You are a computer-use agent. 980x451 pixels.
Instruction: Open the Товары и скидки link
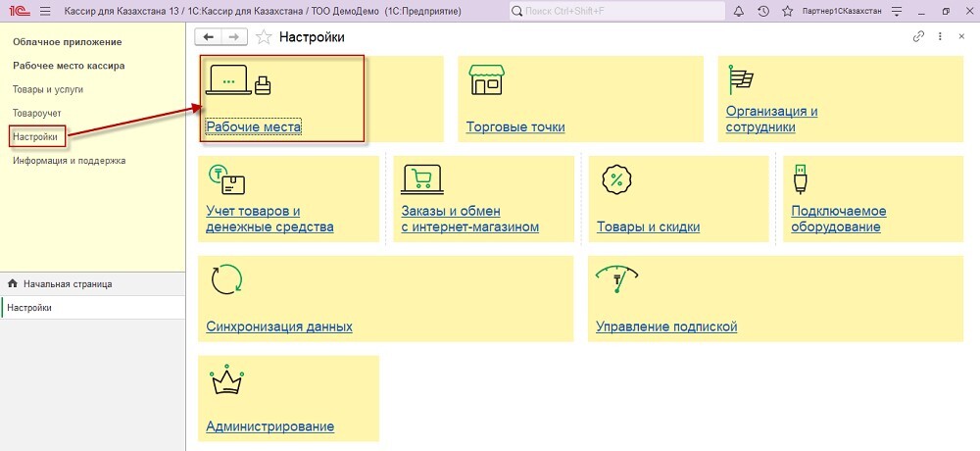[x=648, y=227]
